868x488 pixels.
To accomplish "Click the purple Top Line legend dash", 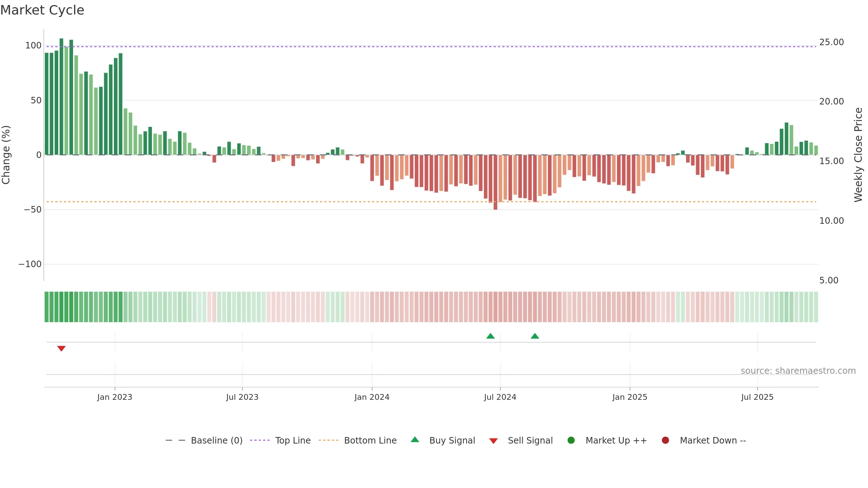I will 260,440.
